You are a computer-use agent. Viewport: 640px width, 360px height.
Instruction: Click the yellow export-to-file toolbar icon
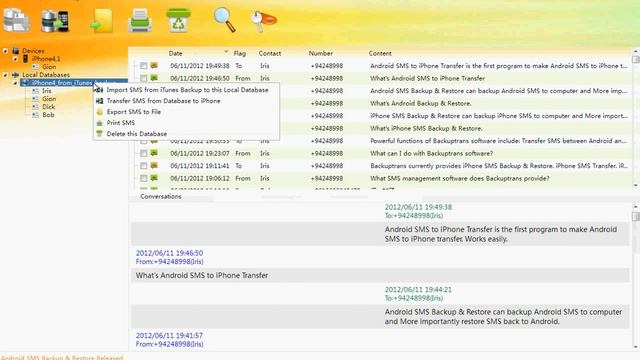101,20
